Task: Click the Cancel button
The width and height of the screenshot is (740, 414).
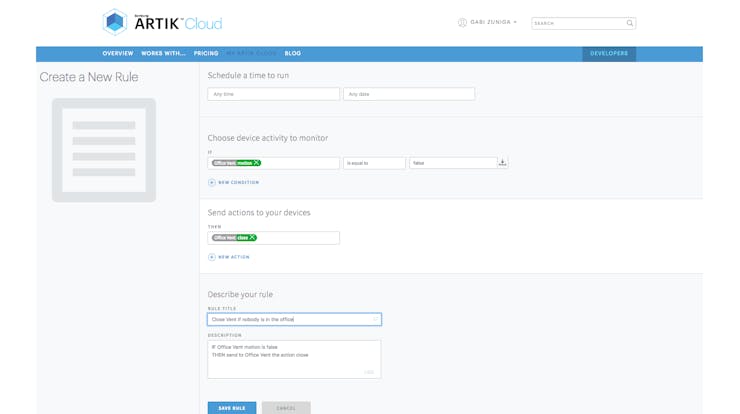Action: (x=286, y=407)
